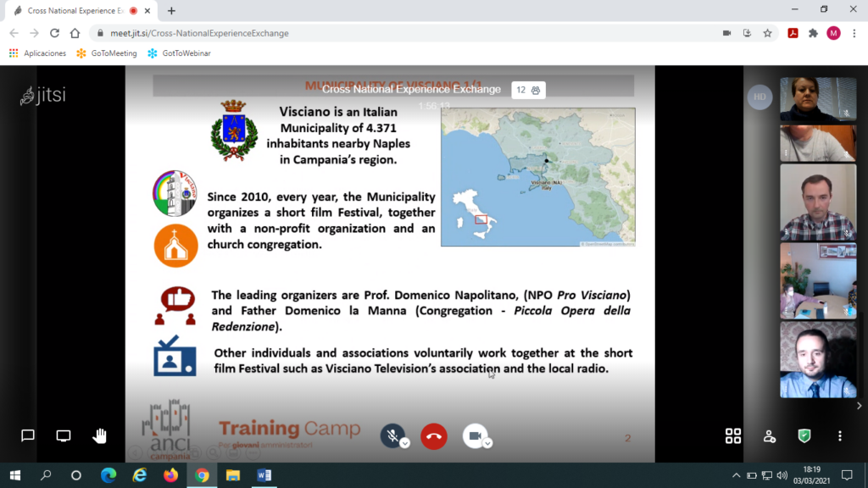Start screen sharing in Jitsi
This screenshot has width=868, height=488.
64,435
